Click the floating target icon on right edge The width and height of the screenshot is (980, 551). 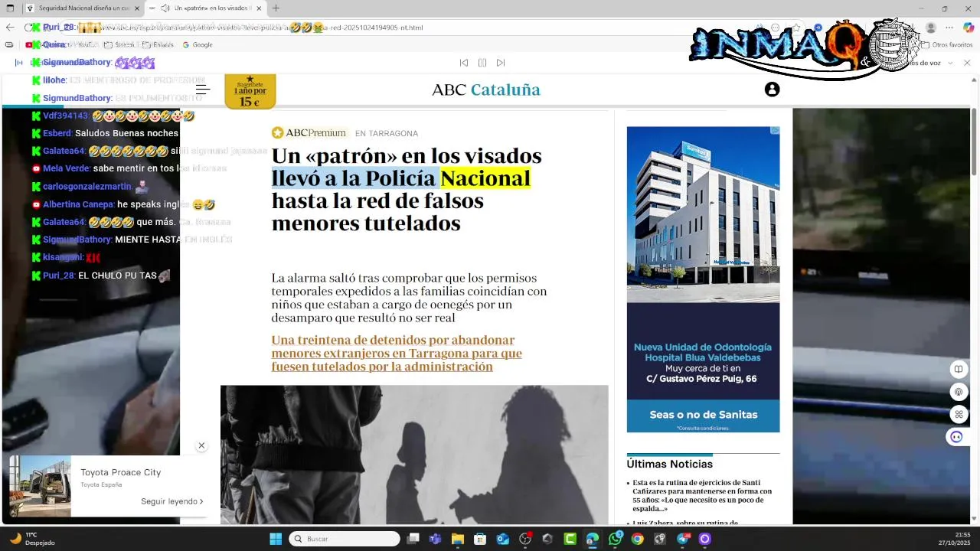click(958, 392)
